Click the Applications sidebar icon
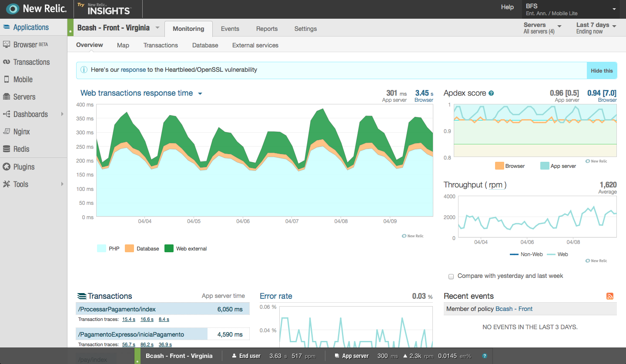 click(x=7, y=27)
